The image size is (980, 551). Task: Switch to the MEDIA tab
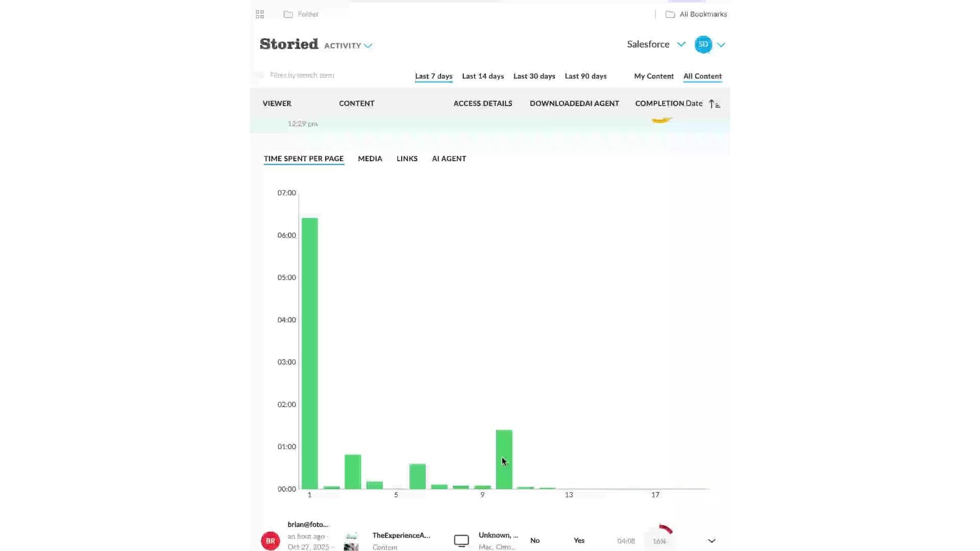pyautogui.click(x=370, y=159)
